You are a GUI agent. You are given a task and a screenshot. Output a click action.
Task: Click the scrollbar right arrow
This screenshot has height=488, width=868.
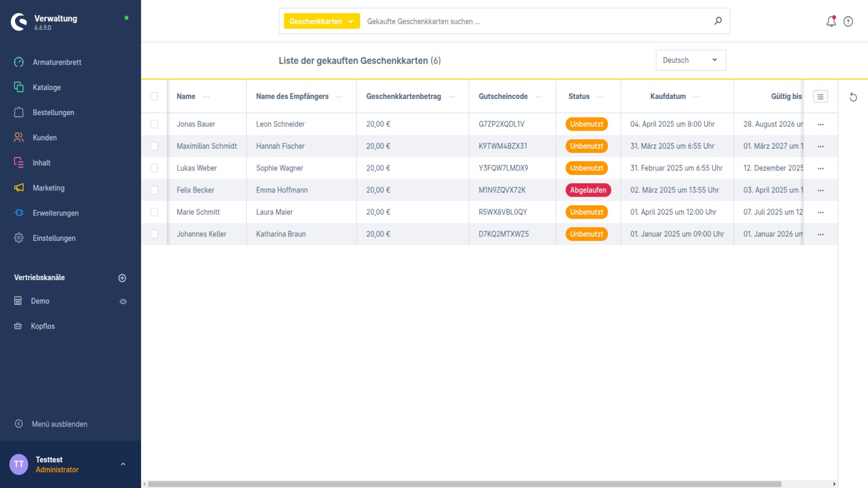[834, 484]
